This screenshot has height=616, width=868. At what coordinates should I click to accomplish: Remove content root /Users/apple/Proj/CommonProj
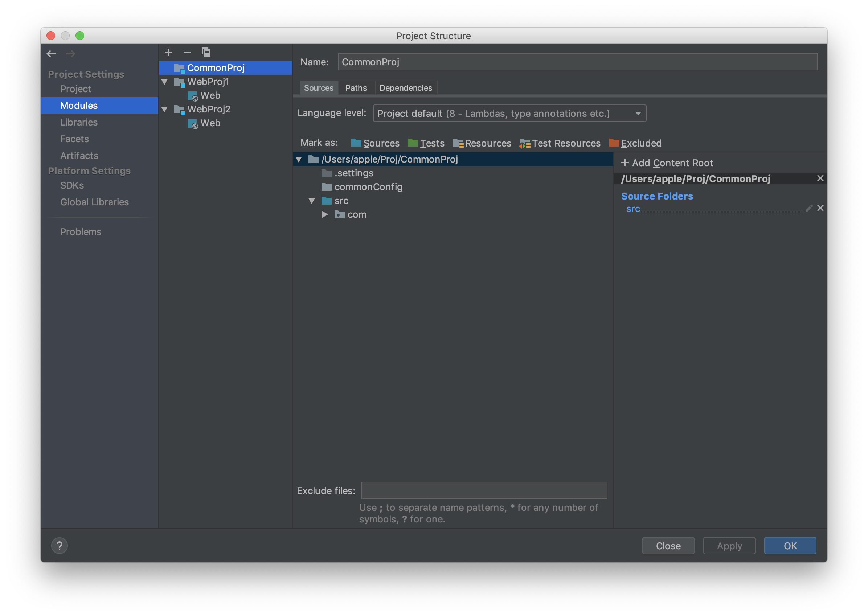(x=820, y=178)
